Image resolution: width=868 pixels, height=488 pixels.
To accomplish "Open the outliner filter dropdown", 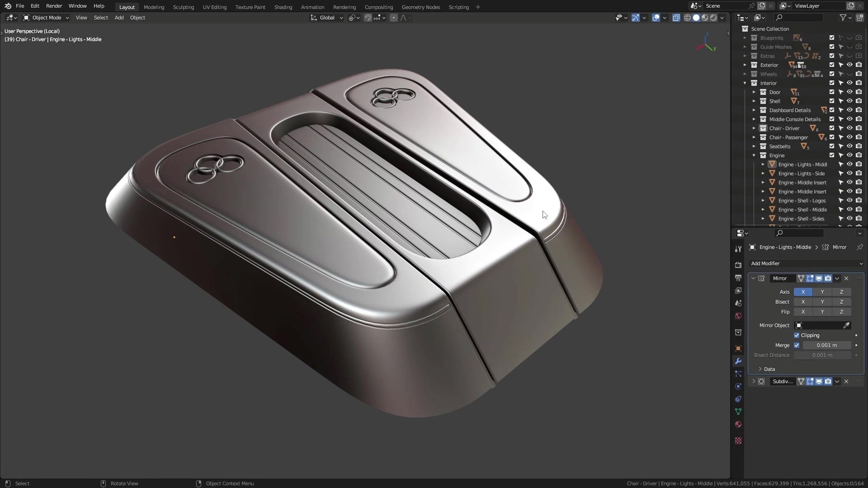I will pyautogui.click(x=845, y=18).
